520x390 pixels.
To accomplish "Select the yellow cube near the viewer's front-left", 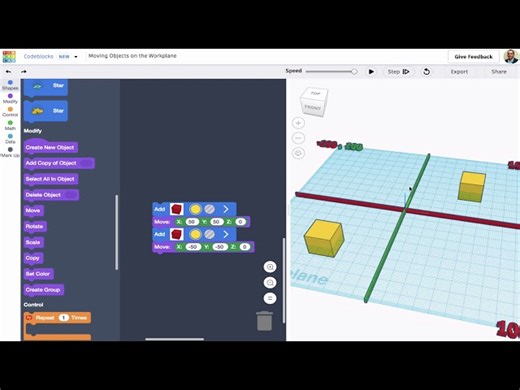I will [324, 238].
